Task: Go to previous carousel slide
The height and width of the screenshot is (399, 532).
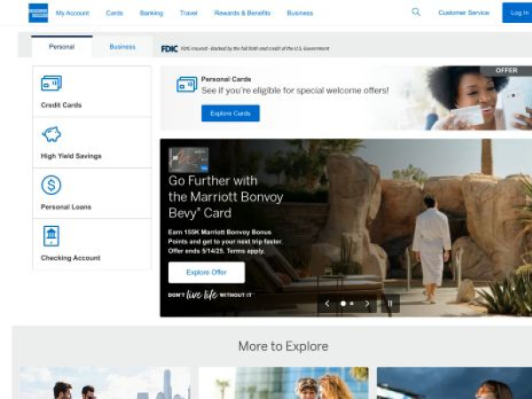Action: click(327, 303)
